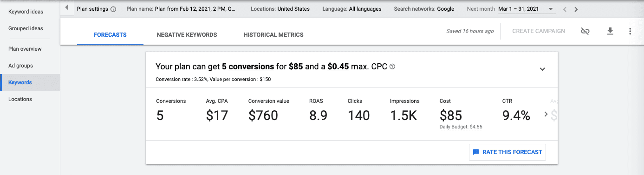Click the unlink sharing icon
644x175 pixels.
tap(585, 31)
